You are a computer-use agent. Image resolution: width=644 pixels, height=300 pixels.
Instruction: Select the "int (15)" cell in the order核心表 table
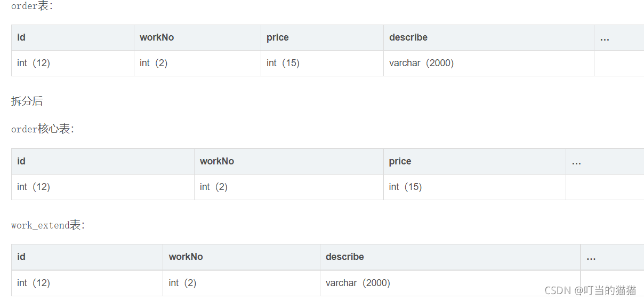coord(405,187)
